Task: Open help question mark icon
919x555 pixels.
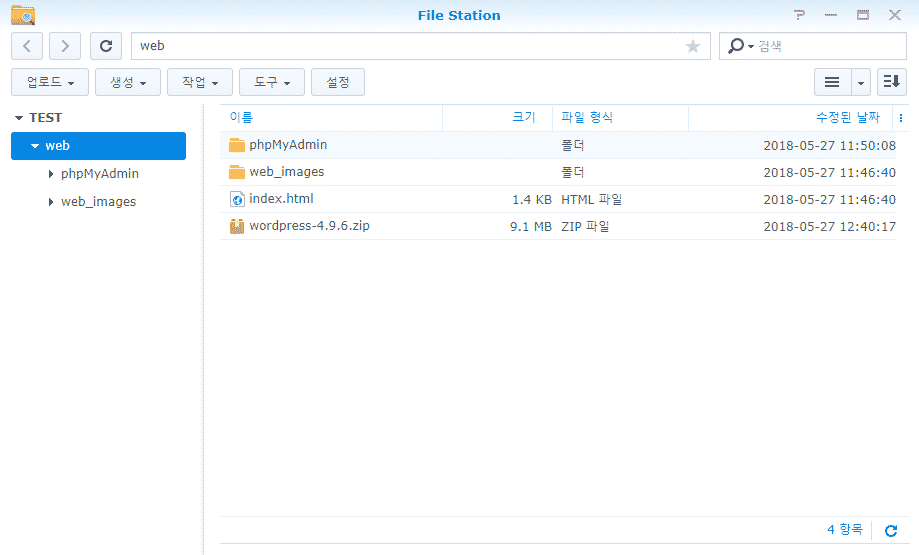Action: pyautogui.click(x=799, y=15)
